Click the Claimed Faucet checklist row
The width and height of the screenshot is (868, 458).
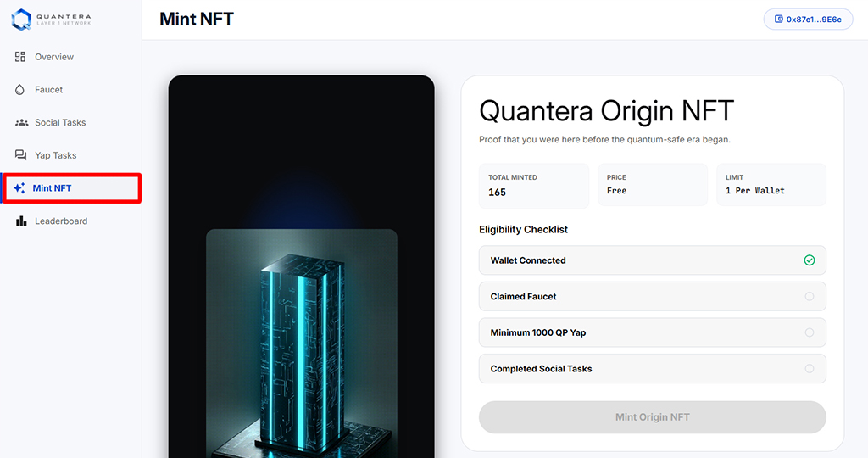click(652, 296)
